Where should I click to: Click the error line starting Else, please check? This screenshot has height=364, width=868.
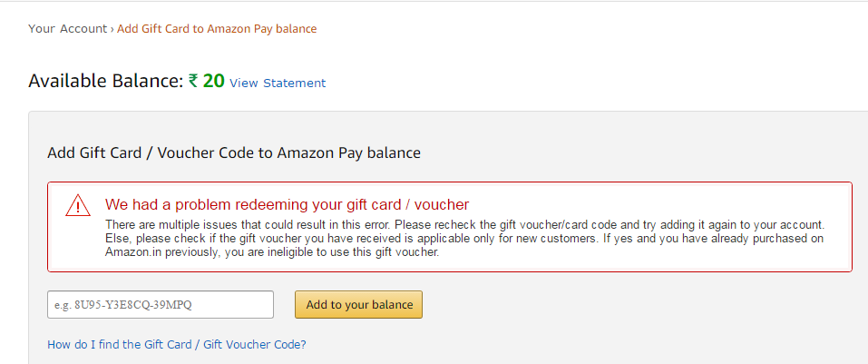pyautogui.click(x=464, y=239)
